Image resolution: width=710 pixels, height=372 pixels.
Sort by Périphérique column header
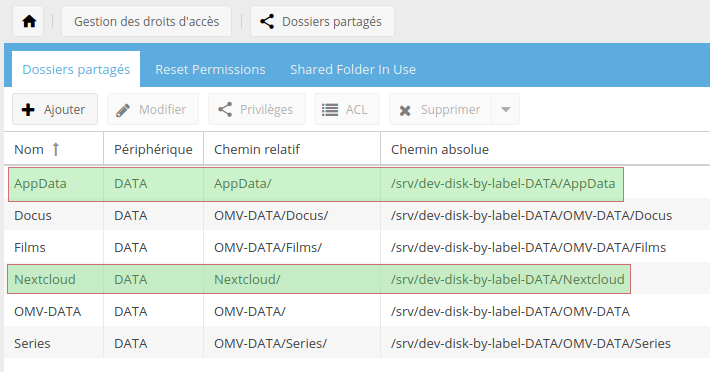154,149
